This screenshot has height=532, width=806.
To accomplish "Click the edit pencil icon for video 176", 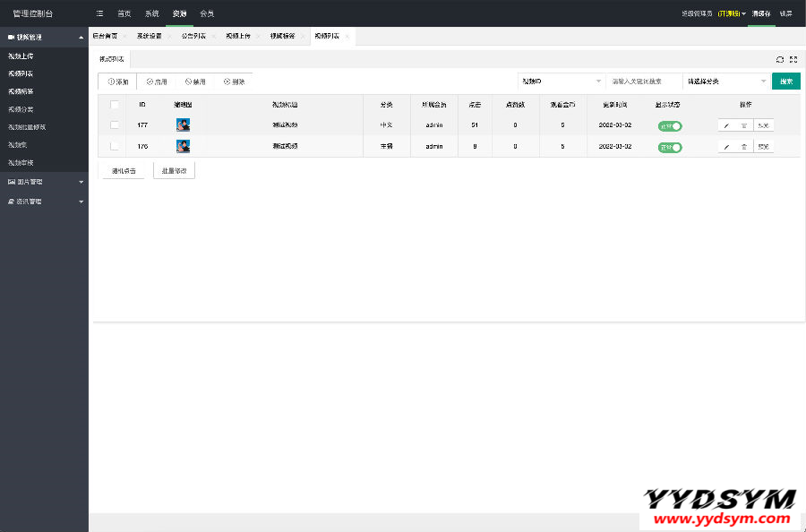I will [726, 146].
